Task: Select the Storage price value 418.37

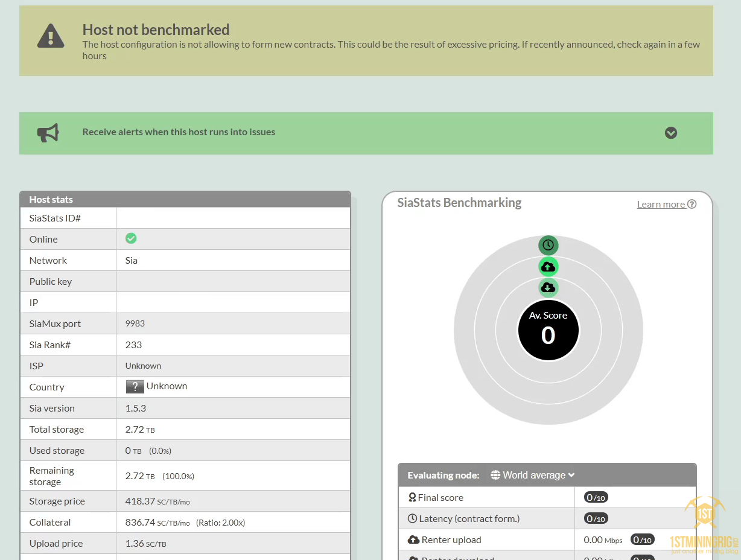Action: [x=140, y=501]
